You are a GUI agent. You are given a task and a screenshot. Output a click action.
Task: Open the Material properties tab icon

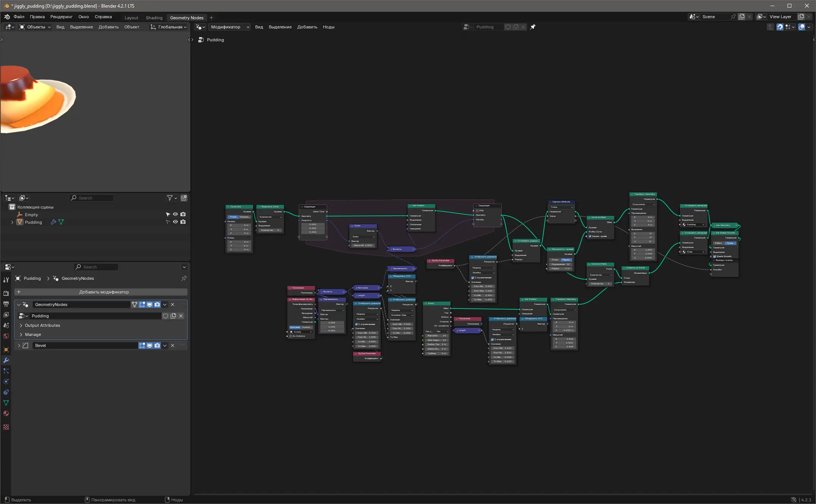(6, 413)
